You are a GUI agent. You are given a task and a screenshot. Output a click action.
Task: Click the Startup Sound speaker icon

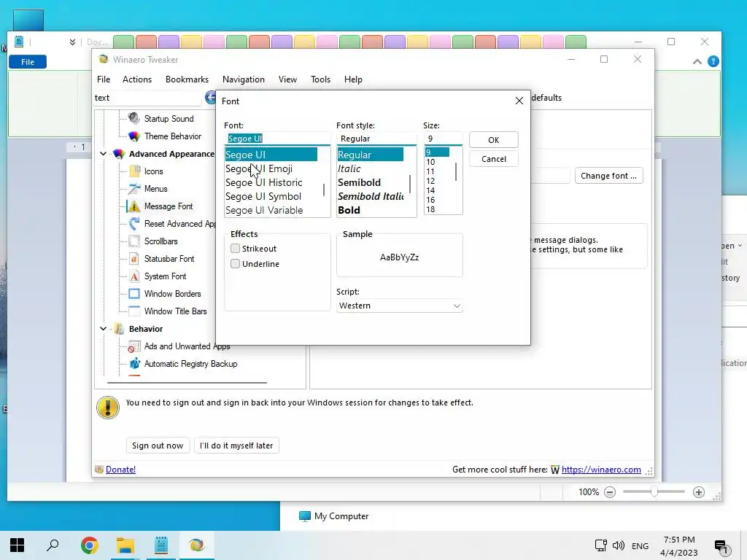(134, 118)
